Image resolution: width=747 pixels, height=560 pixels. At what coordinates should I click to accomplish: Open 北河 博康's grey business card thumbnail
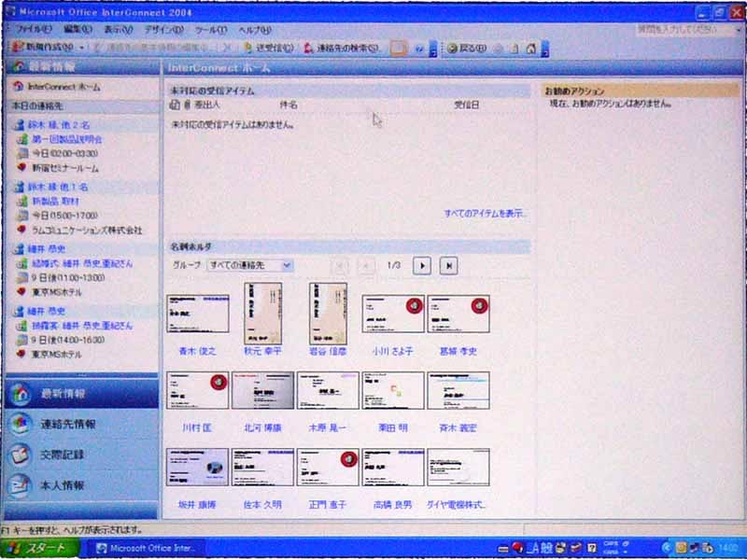coord(263,390)
